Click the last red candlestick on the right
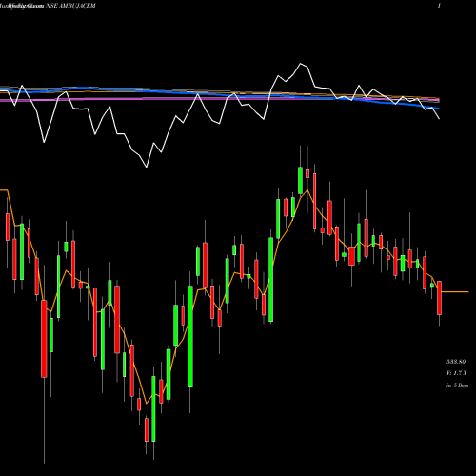This screenshot has width=476, height=476. (x=439, y=298)
